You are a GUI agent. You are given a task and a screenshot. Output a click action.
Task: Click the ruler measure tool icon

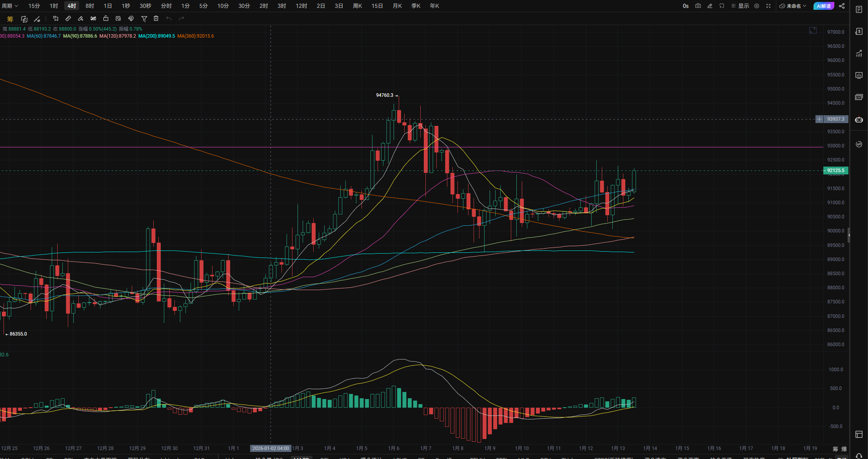[68, 18]
